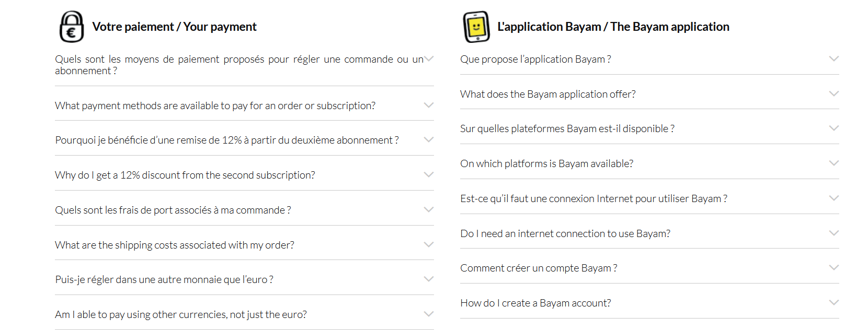
Task: Expand chevron beside 'Sur quelles plateformes Bayam' question
Action: (834, 128)
